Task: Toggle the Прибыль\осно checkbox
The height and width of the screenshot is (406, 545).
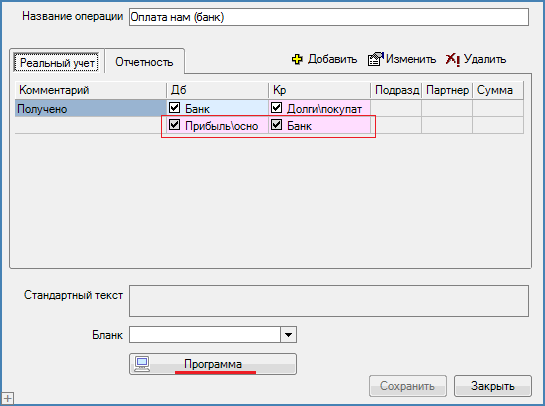Action: tap(174, 124)
